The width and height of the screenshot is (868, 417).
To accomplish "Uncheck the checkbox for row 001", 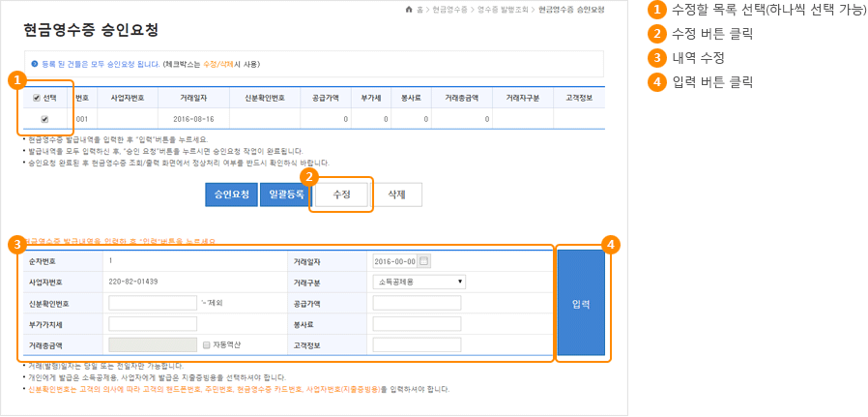I will (x=44, y=119).
